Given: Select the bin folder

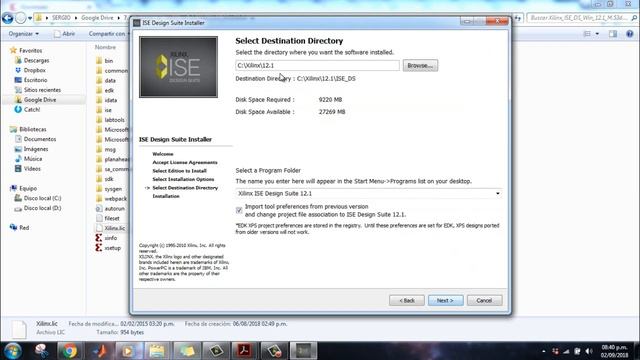Looking at the screenshot, I should 109,61.
